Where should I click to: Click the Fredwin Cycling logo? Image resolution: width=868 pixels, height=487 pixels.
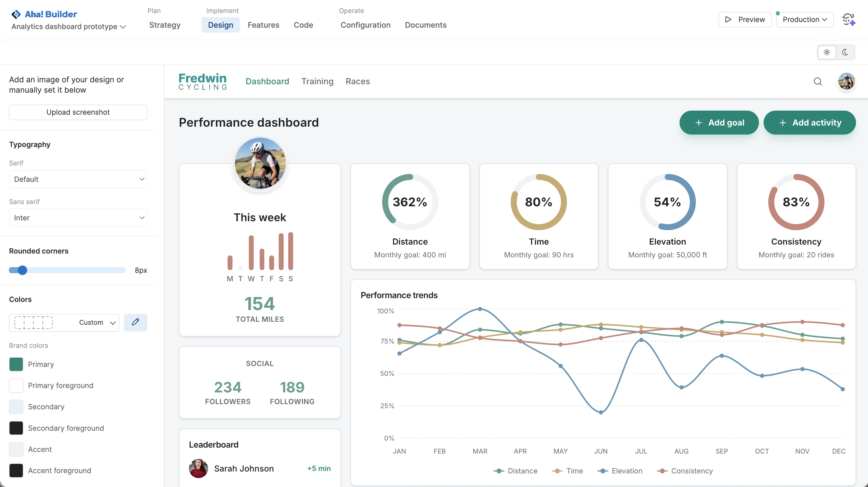[x=203, y=82]
